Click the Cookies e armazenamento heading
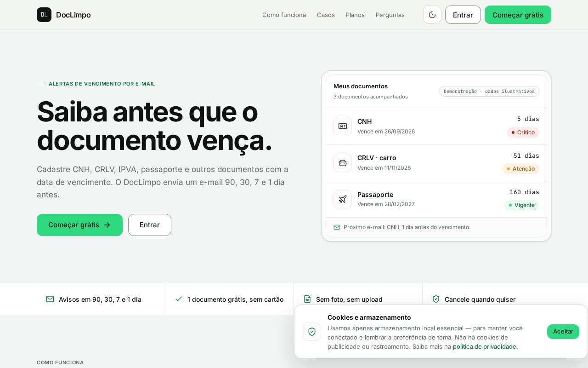This screenshot has height=368, width=588. pos(369,317)
